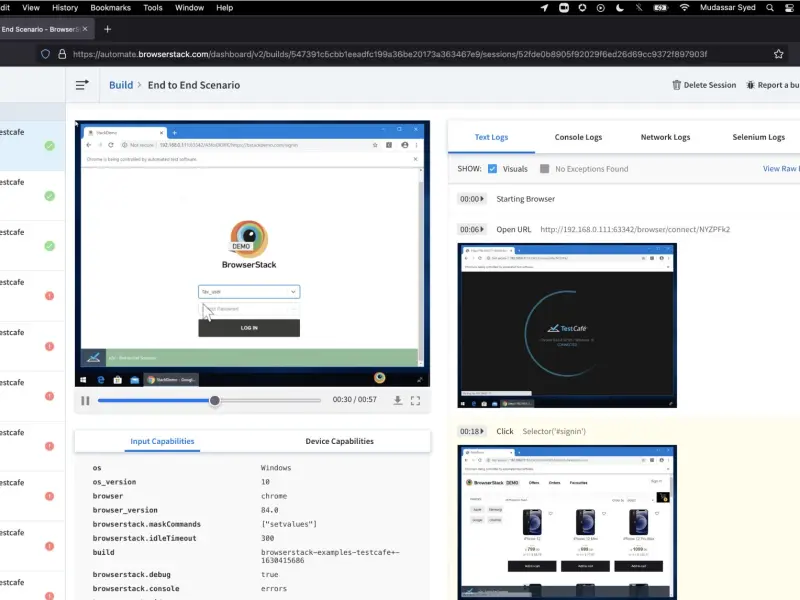Click the LOG IN button in video
Viewport: 800px width, 600px height.
[249, 328]
